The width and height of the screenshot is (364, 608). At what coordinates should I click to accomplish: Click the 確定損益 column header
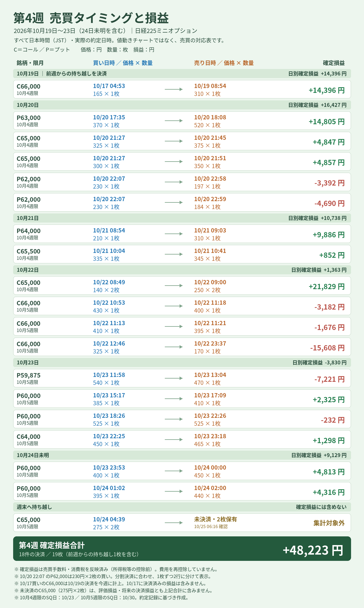pos(334,63)
